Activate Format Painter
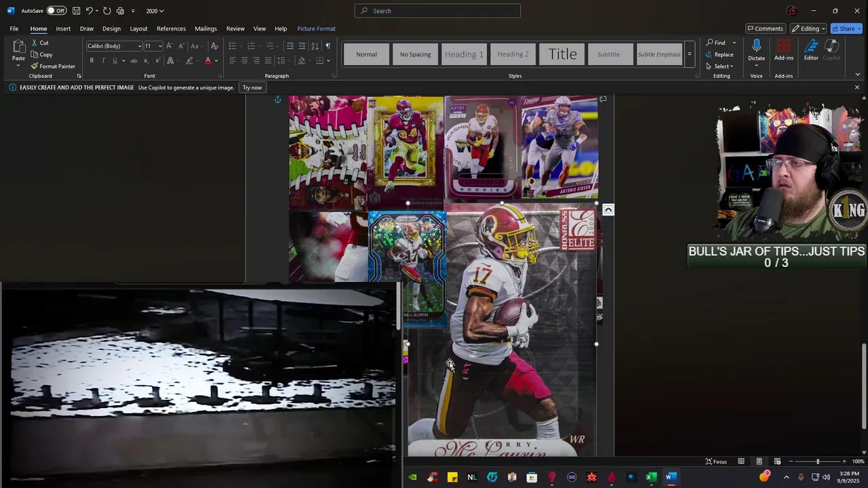The height and width of the screenshot is (488, 868). tap(53, 66)
